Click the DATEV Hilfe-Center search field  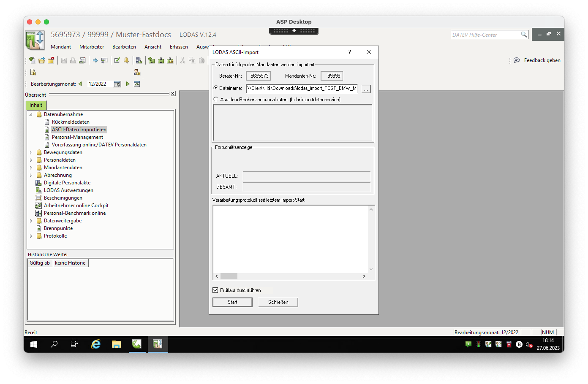click(485, 35)
